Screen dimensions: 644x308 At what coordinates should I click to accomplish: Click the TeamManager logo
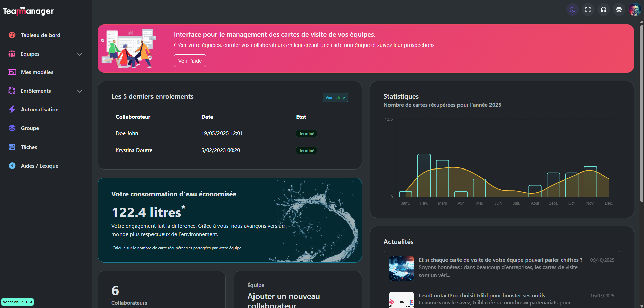(x=28, y=11)
